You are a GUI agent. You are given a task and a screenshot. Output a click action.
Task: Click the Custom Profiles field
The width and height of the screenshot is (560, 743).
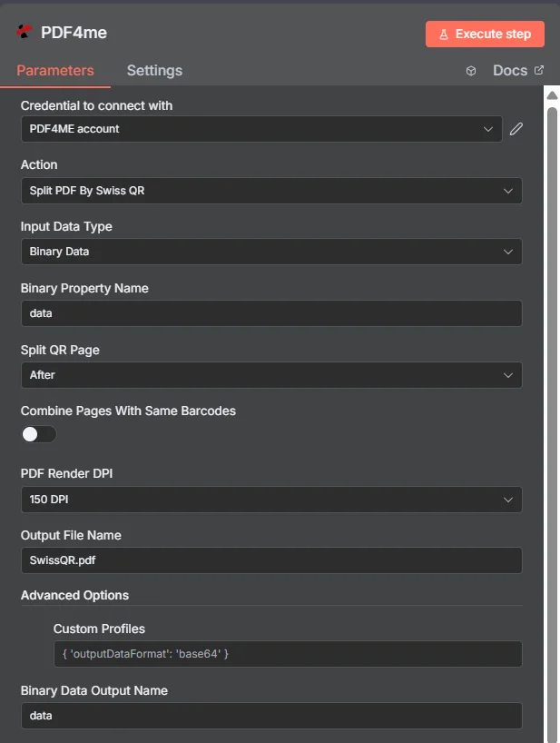pyautogui.click(x=288, y=654)
